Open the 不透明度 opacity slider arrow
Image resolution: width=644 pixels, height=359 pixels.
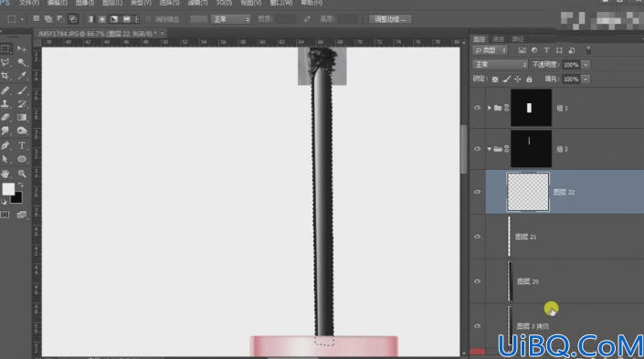(586, 65)
